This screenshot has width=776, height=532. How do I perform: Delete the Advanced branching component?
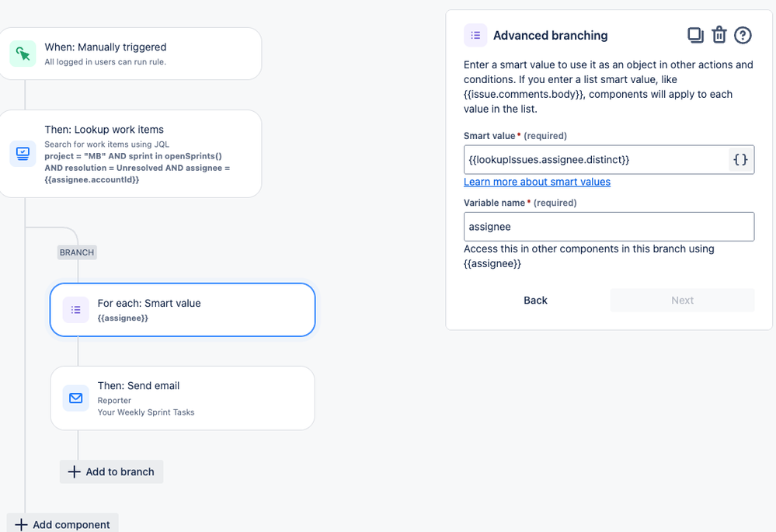(x=719, y=35)
